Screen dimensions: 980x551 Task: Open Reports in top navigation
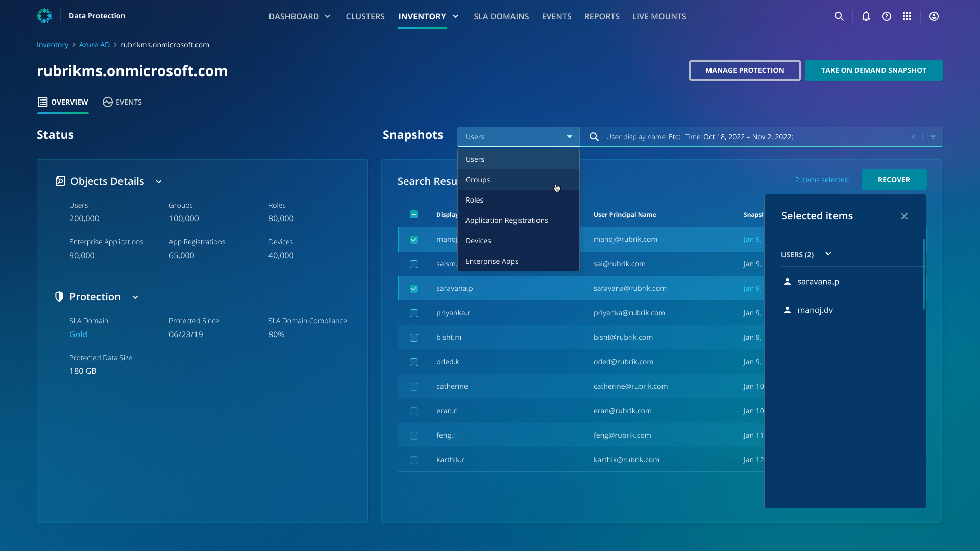tap(602, 16)
